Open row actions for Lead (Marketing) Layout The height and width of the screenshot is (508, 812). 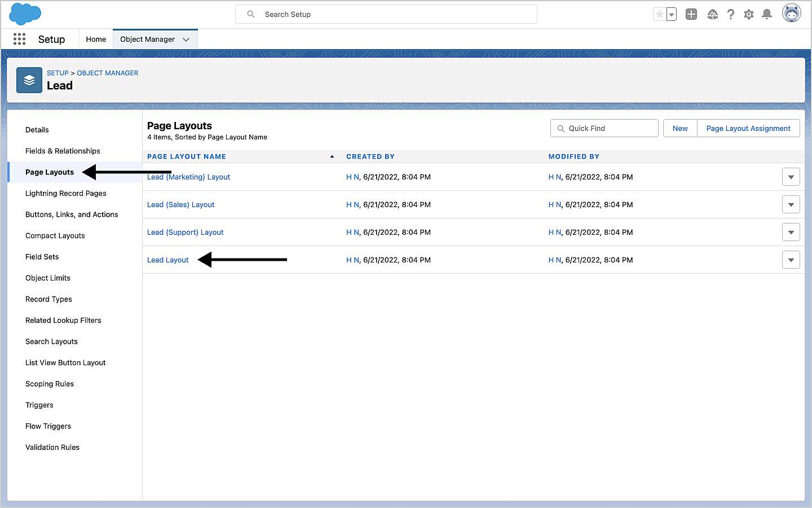click(x=791, y=177)
